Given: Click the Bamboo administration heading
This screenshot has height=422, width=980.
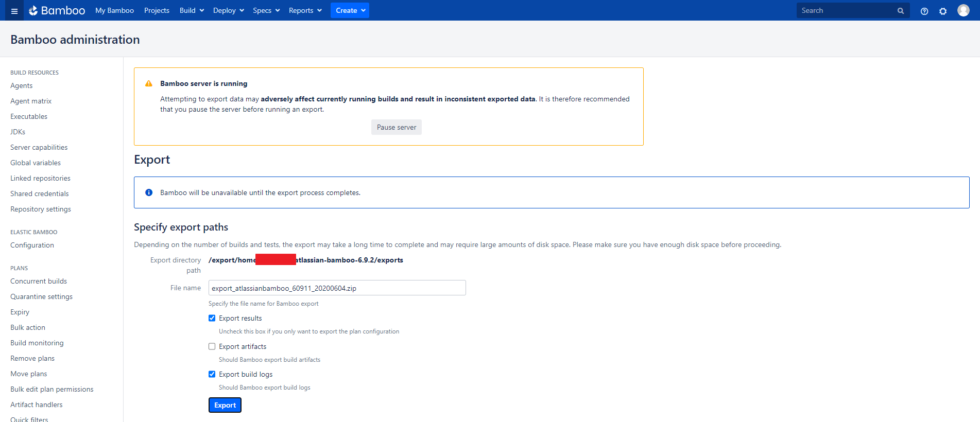Looking at the screenshot, I should [75, 40].
